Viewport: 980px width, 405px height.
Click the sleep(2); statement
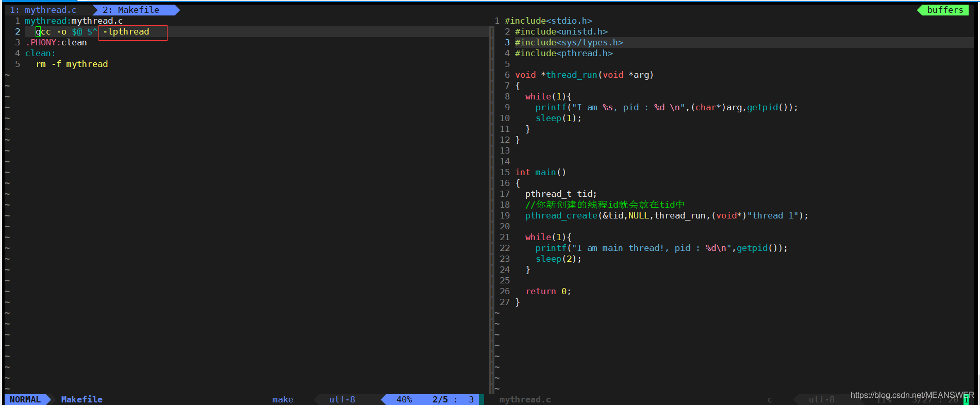(558, 259)
